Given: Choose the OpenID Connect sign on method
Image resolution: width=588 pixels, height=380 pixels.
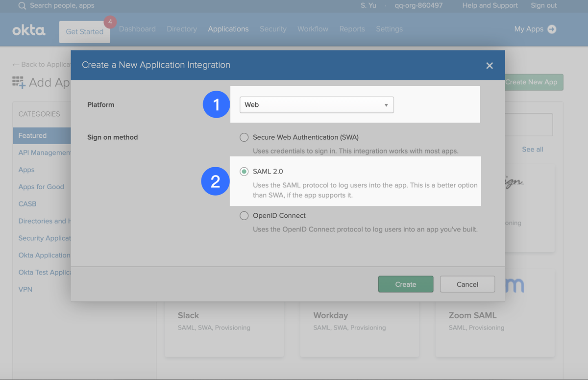Looking at the screenshot, I should [x=244, y=216].
